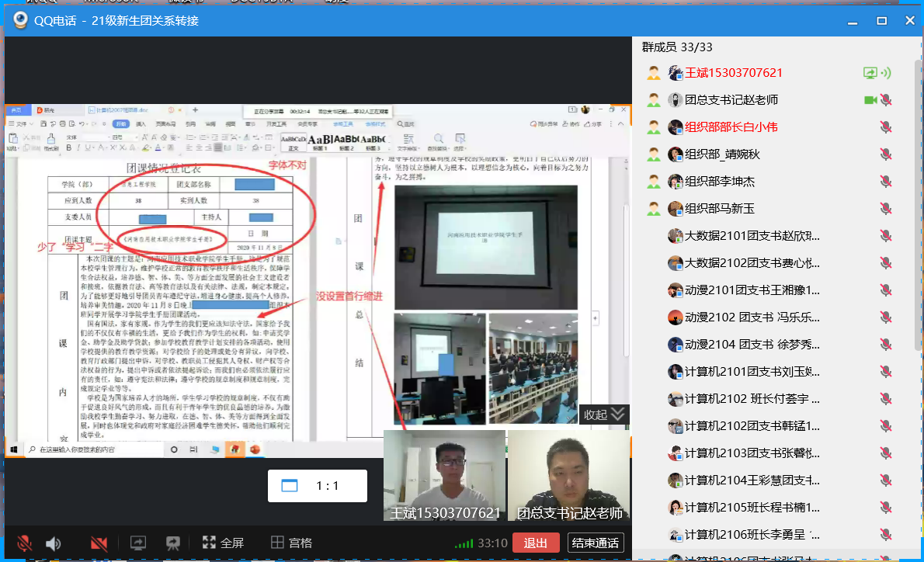Click muted mic icon for 组织部部长白小伟
Screen dimensions: 924x562
pos(885,127)
